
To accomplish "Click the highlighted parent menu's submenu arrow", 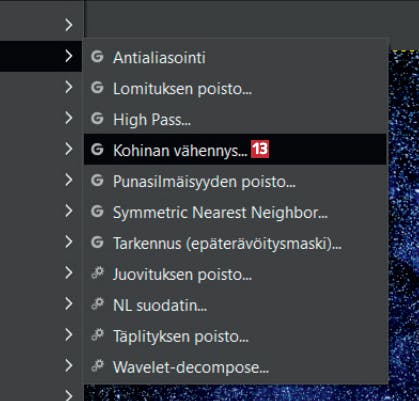I will [x=69, y=56].
